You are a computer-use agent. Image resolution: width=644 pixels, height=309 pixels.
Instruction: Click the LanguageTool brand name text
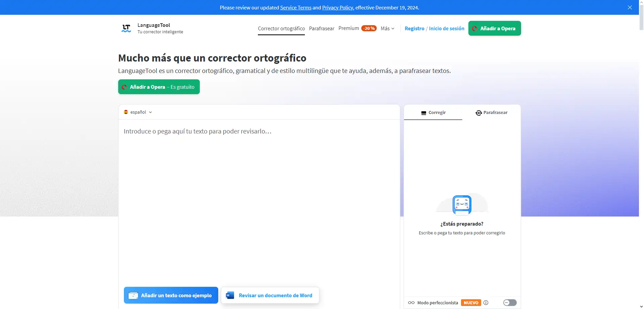point(154,25)
